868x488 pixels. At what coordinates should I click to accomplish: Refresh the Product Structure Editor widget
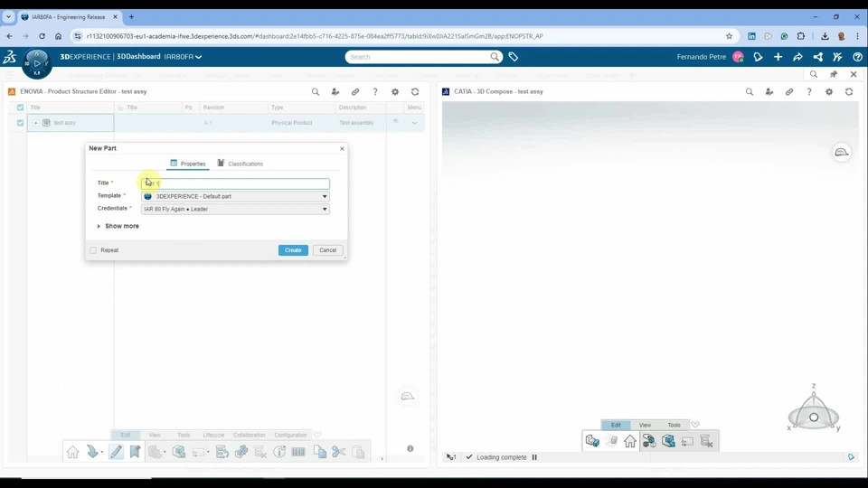coord(415,92)
